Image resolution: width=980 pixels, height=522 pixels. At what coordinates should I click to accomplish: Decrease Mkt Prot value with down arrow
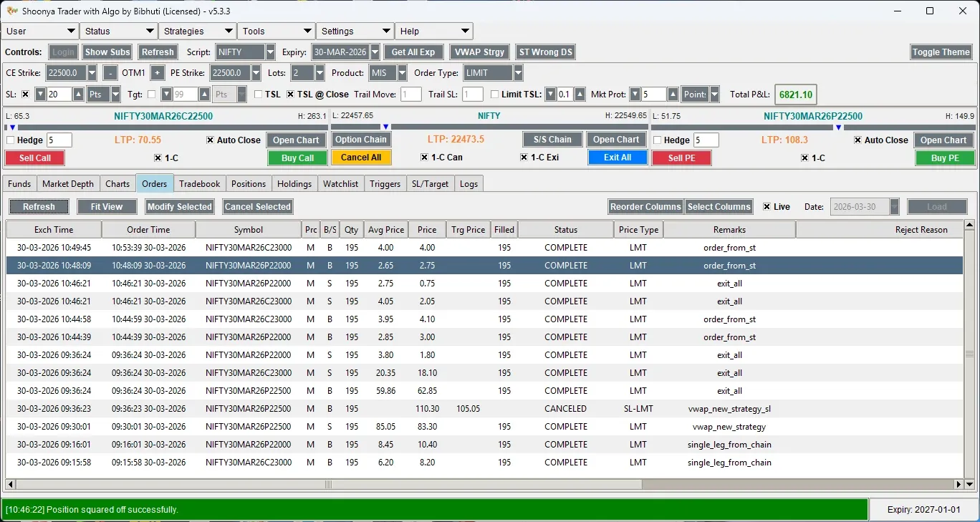pyautogui.click(x=635, y=95)
